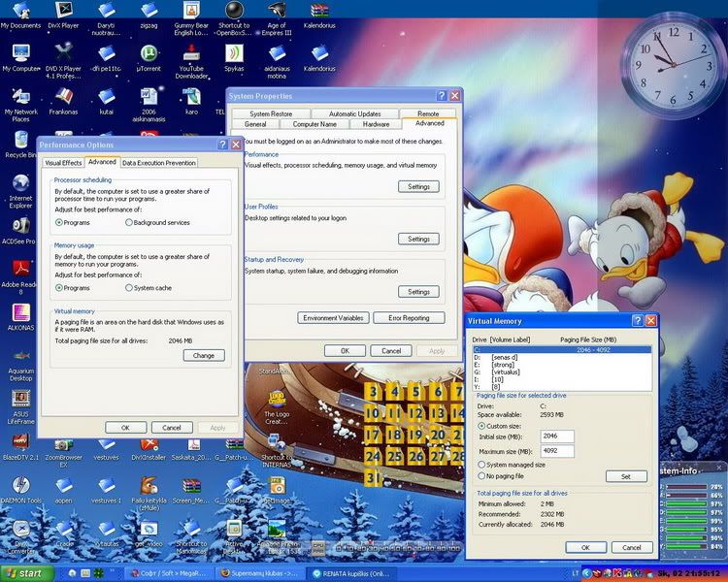This screenshot has height=582, width=728.
Task: Click OK in Virtual Memory dialog
Action: click(x=586, y=548)
